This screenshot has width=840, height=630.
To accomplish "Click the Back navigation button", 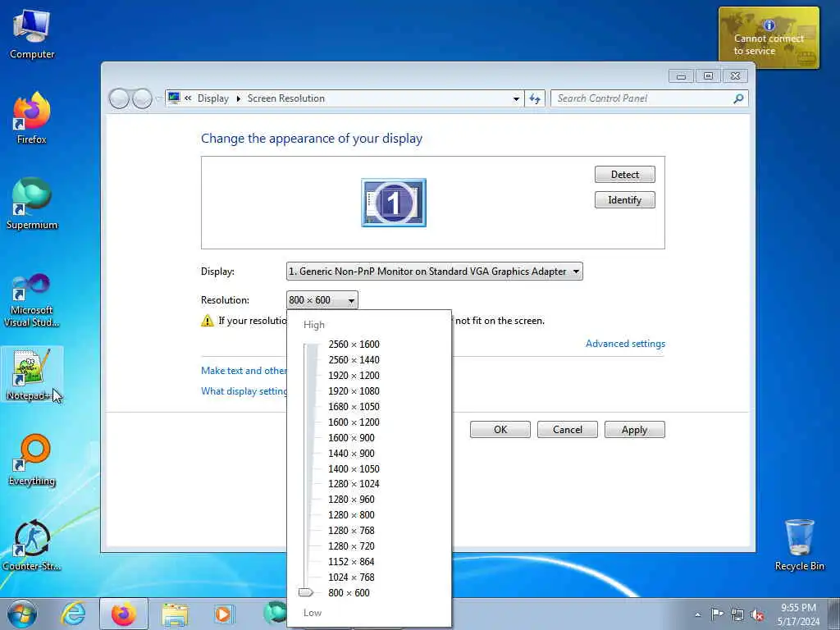I will click(119, 98).
